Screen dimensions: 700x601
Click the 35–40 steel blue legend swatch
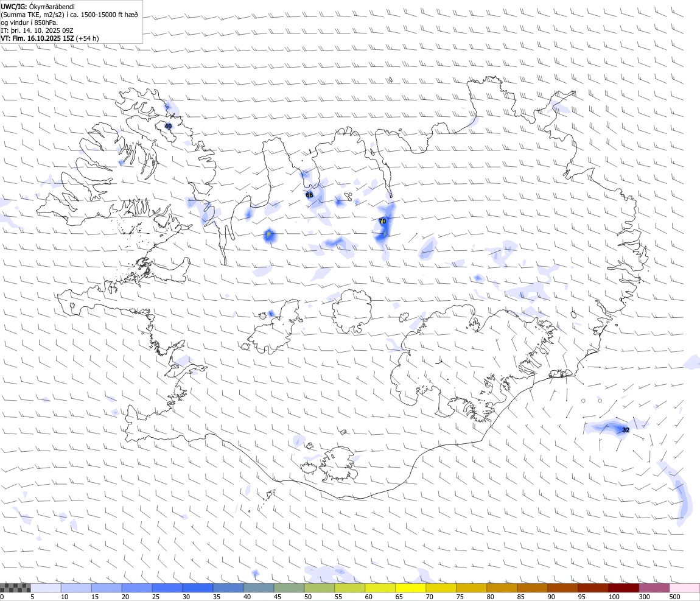coord(228,588)
